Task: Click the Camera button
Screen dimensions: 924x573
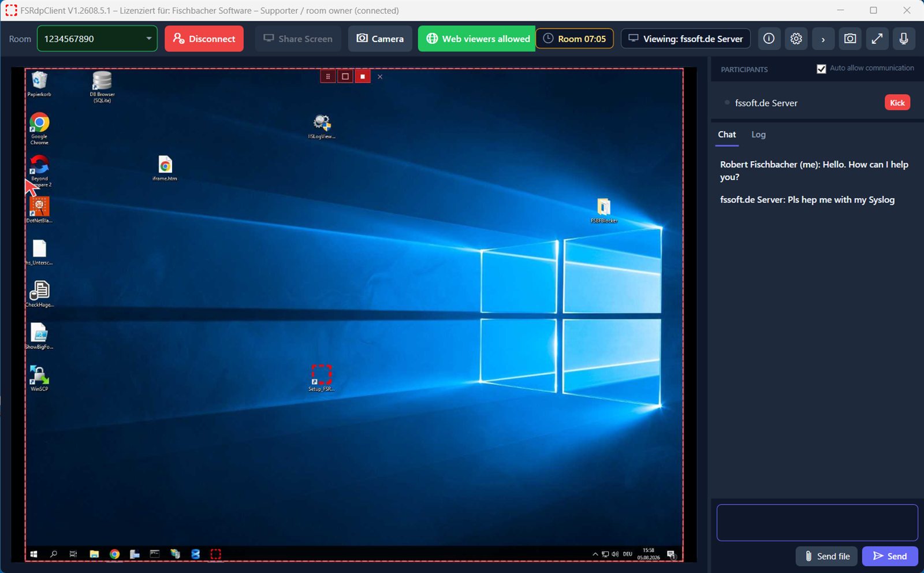Action: pos(380,39)
